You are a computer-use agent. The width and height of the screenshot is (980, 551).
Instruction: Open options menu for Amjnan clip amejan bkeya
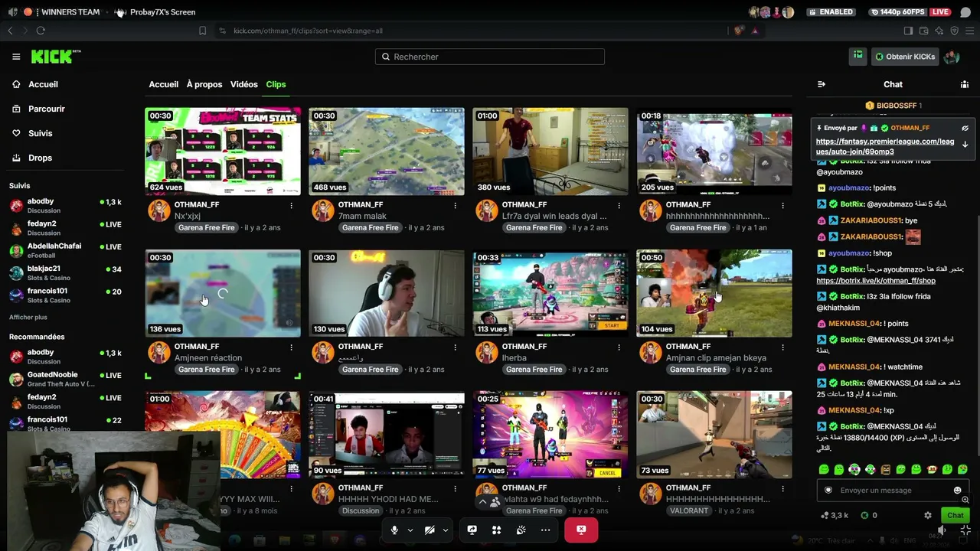(x=782, y=347)
